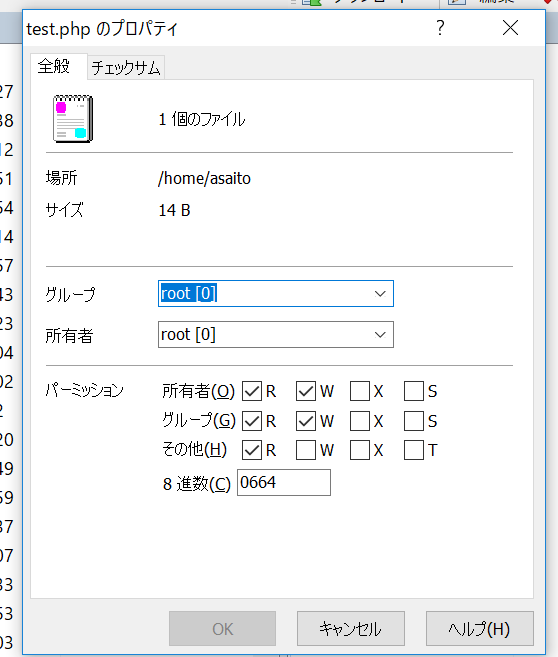Screen dimensions: 558x657
Task: Click the 場所 label
Action: click(62, 178)
